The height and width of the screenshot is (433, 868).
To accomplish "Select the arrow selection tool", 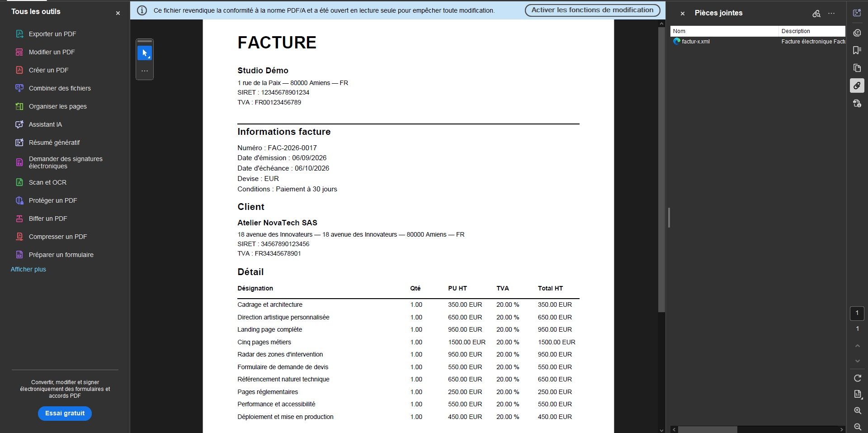I will point(145,53).
